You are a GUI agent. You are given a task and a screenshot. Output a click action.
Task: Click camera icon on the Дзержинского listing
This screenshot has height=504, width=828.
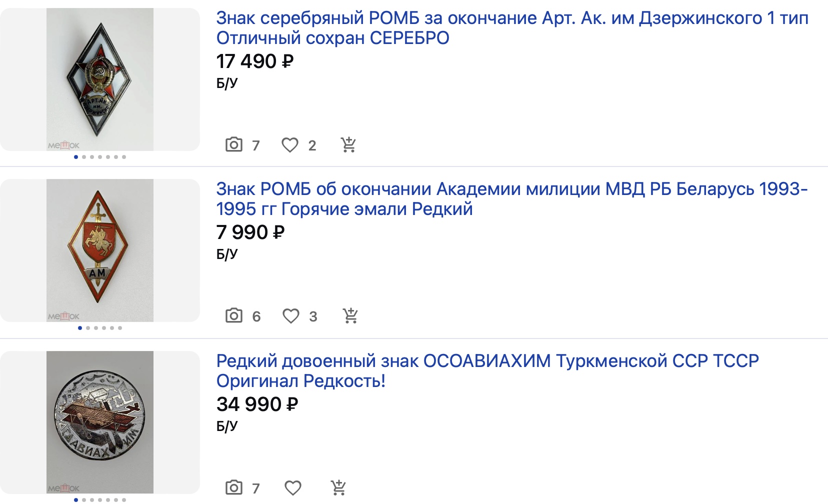point(234,145)
